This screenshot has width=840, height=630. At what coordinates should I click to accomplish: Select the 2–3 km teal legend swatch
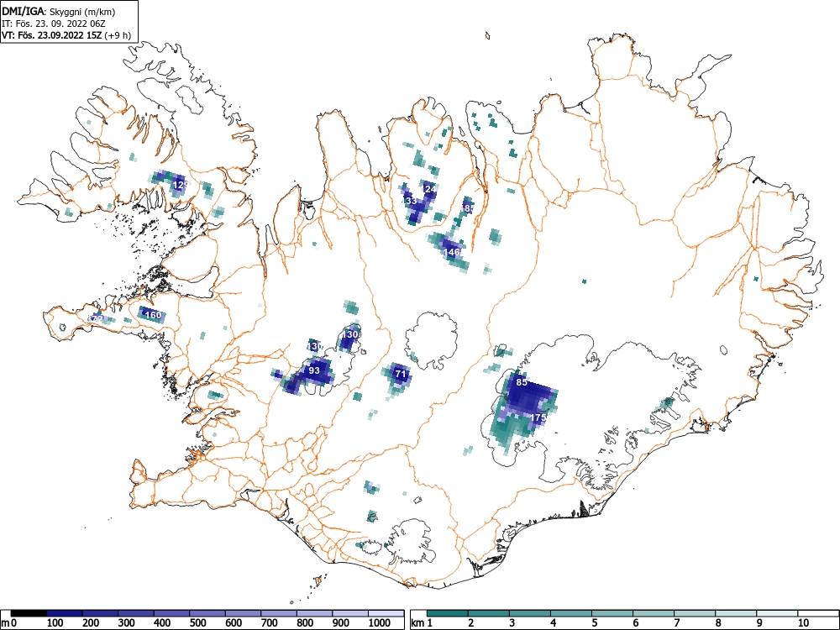tap(489, 613)
